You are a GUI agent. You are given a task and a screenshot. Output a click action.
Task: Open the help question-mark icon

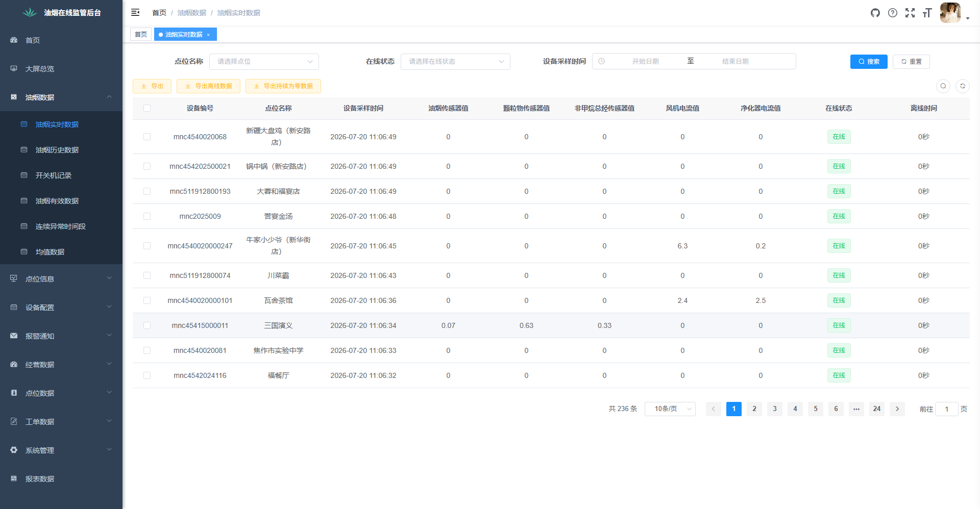click(x=893, y=13)
